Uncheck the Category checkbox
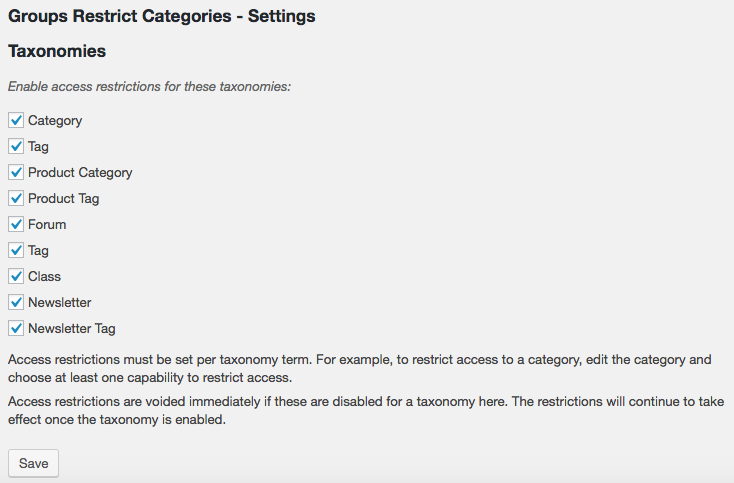734x483 pixels. tap(16, 120)
